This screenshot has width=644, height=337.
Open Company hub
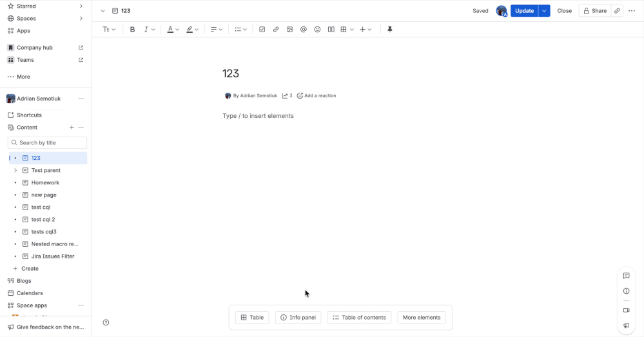click(46, 48)
